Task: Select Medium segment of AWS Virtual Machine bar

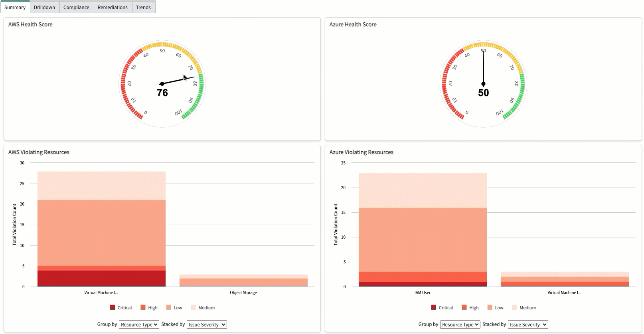Action: 101,186
